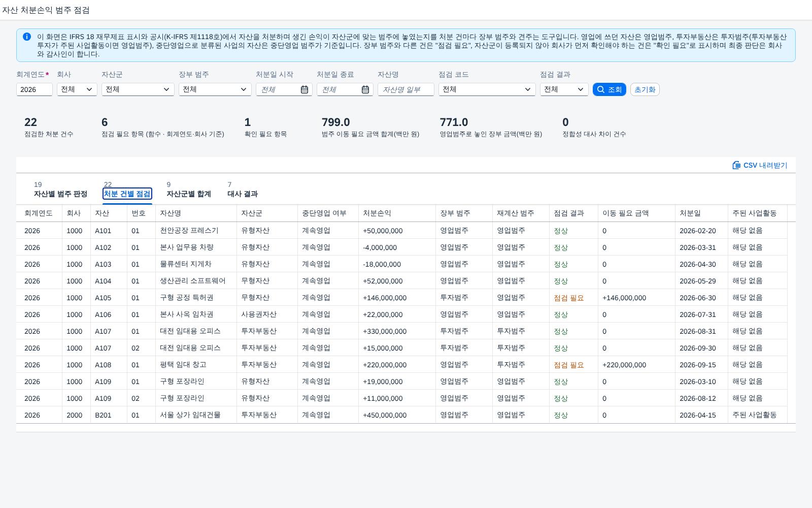Click 점검 필요 in the 평택 임대 창고 row
812x508 pixels.
tap(569, 365)
